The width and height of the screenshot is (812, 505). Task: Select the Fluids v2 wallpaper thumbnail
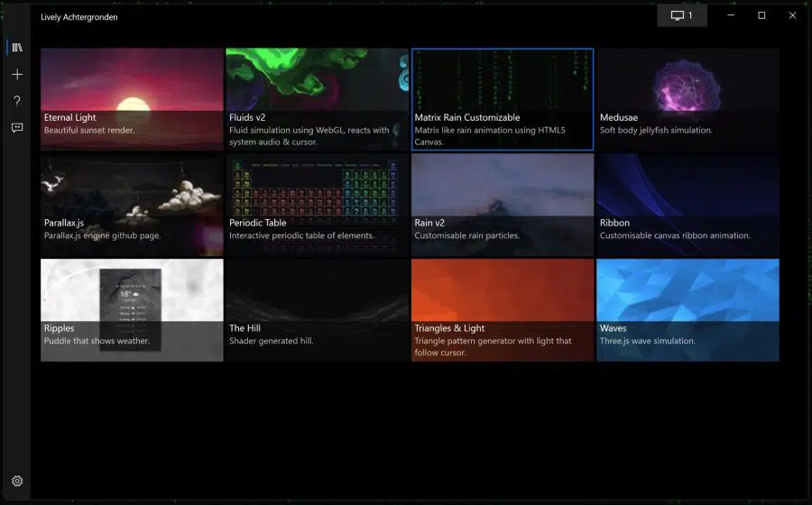318,99
